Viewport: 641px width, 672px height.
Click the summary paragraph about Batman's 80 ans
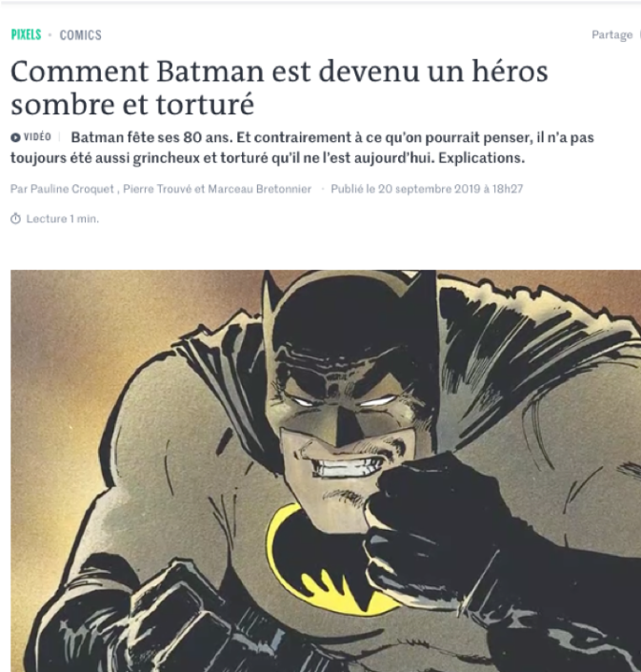click(x=302, y=148)
